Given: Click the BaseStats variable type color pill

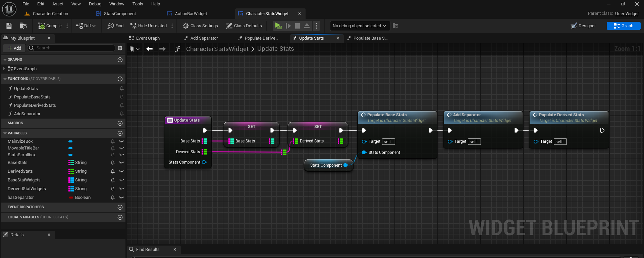Looking at the screenshot, I should tap(71, 163).
